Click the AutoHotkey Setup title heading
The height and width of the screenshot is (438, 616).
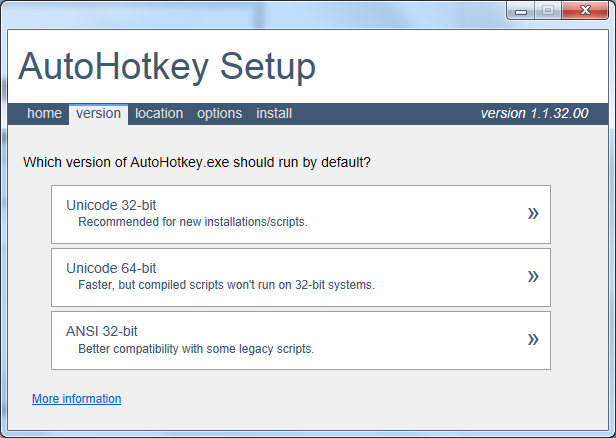tap(167, 66)
